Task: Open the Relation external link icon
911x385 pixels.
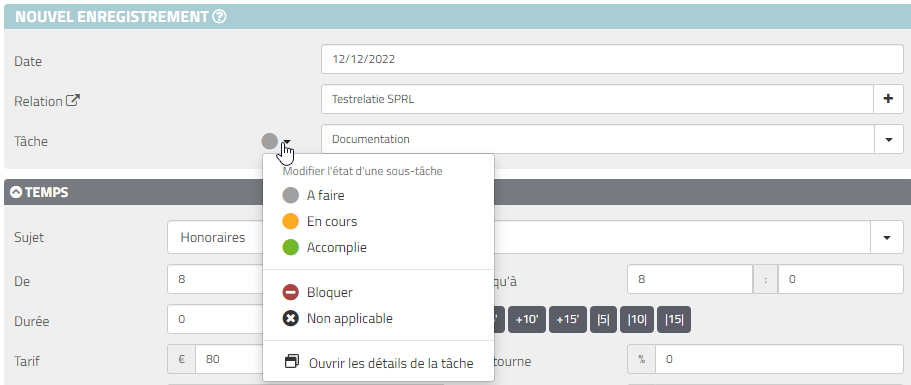Action: click(x=73, y=100)
